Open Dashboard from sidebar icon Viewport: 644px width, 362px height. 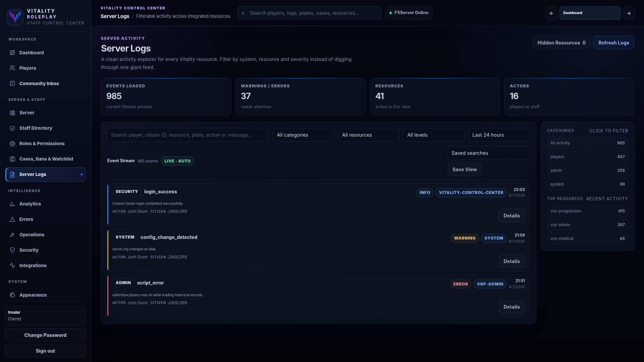coord(12,53)
